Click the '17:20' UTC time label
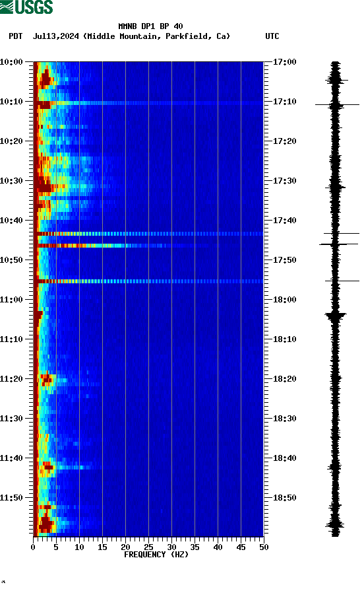Screen dimensions: 364x589 (284, 141)
